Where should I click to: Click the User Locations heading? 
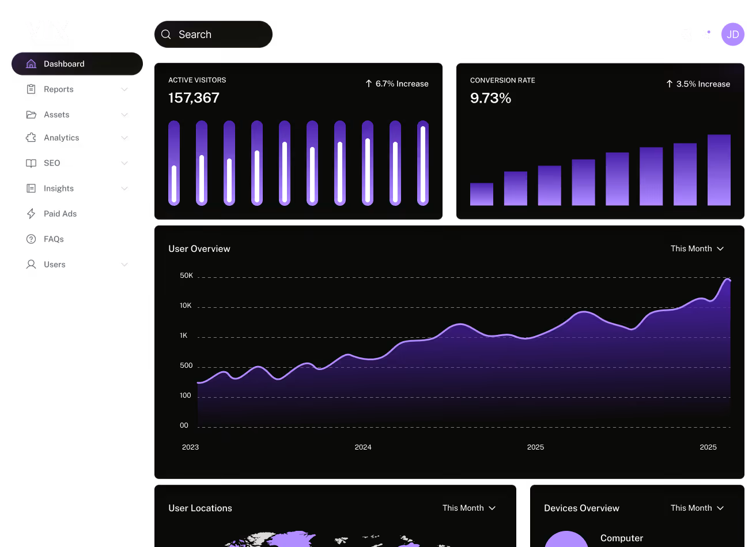click(200, 508)
